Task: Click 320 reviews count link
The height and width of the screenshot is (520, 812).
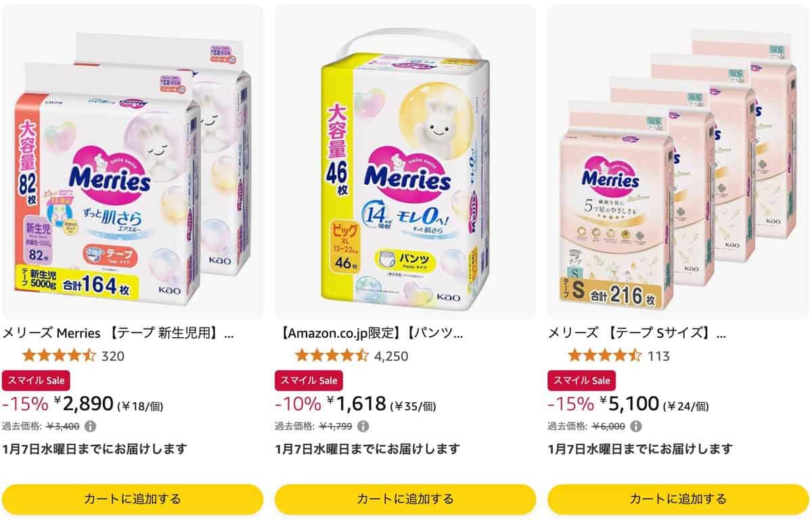Action: (x=112, y=356)
